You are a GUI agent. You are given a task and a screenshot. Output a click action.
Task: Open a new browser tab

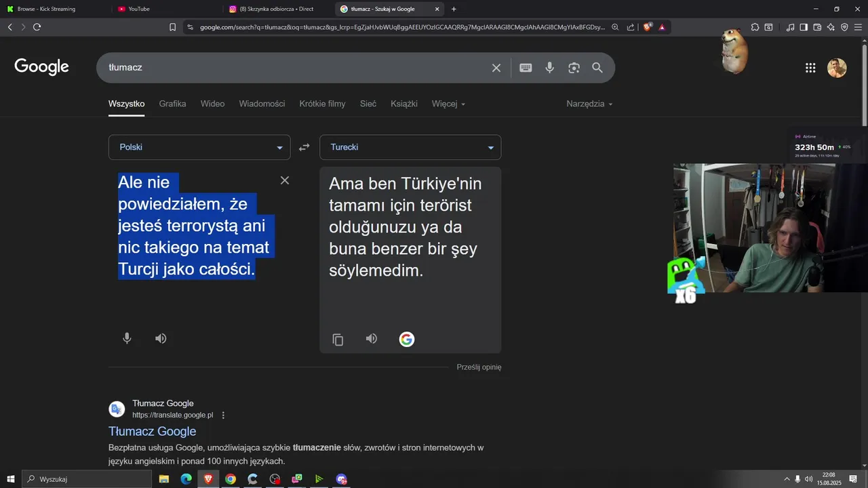coord(454,9)
